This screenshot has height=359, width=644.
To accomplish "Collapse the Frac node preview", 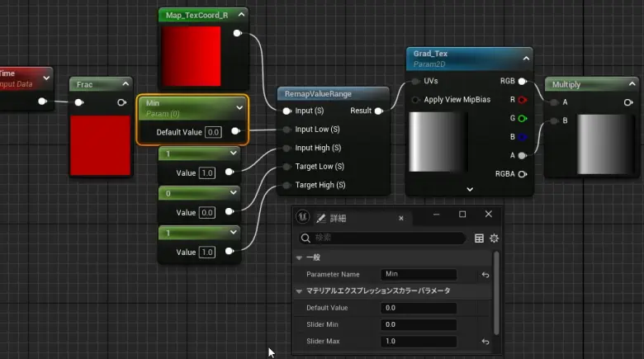I will pyautogui.click(x=125, y=83).
